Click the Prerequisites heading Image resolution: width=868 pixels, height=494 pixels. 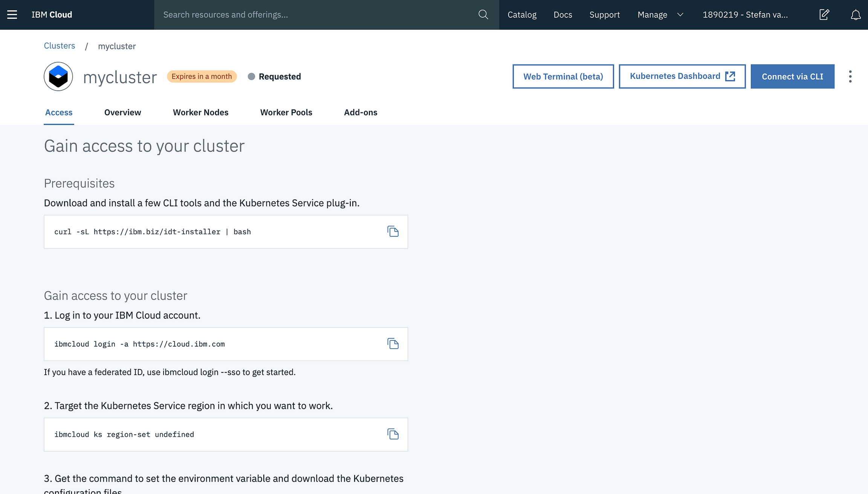pos(79,183)
